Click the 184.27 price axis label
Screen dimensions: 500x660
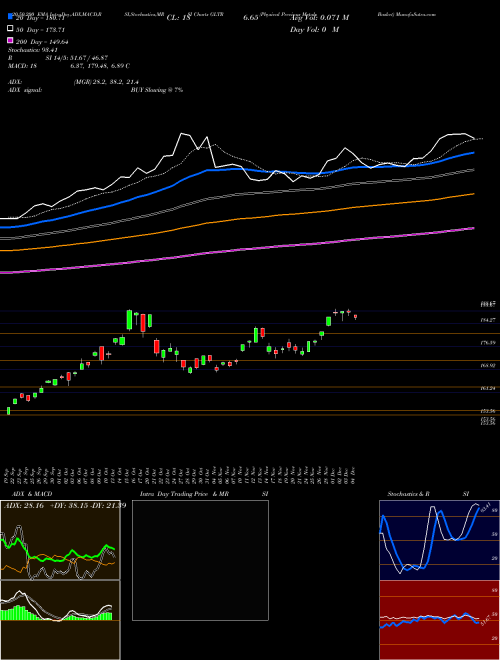[x=488, y=320]
